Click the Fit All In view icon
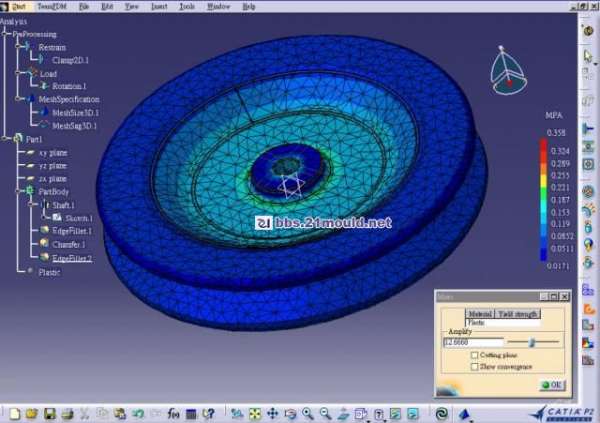This screenshot has width=600, height=423. (255, 413)
